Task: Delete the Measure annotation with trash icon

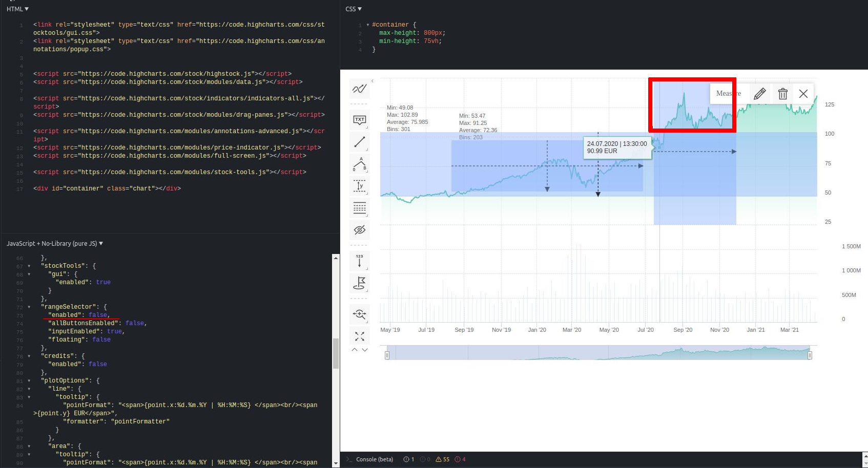Action: click(x=782, y=93)
